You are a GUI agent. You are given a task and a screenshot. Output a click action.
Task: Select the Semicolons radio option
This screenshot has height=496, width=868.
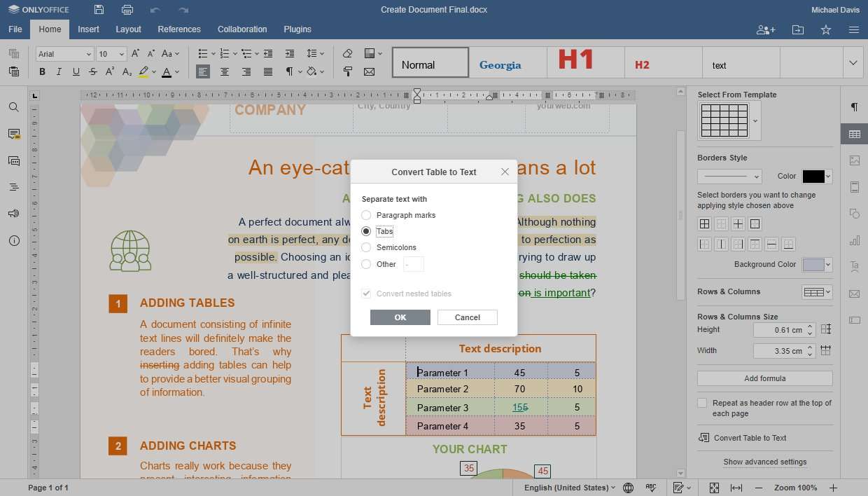(x=366, y=247)
